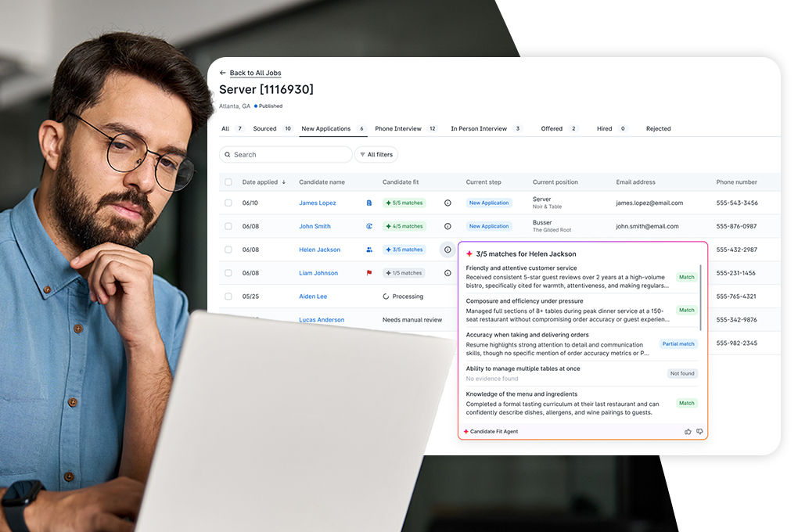798x532 pixels.
Task: Click the Phone number column header
Action: coord(736,182)
